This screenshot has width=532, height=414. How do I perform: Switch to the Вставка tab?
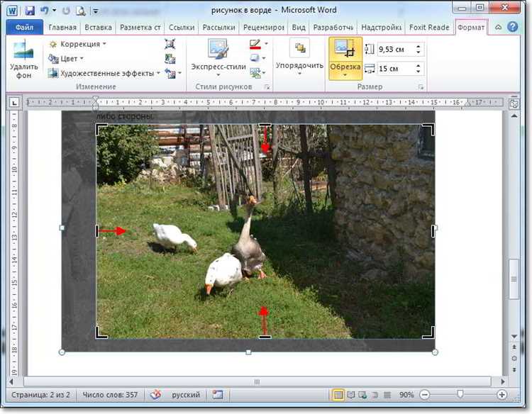98,28
